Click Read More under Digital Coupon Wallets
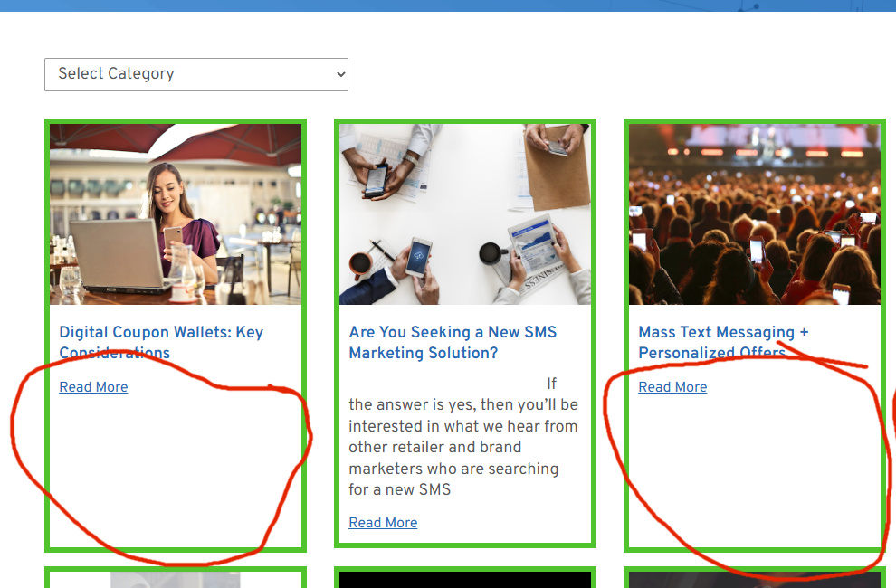The height and width of the screenshot is (588, 896). coord(94,387)
